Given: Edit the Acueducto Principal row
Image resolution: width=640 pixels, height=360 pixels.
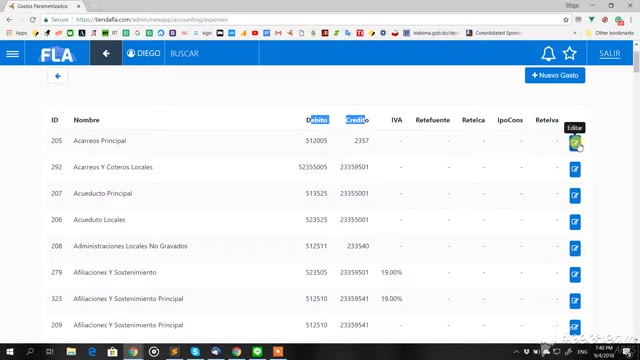Looking at the screenshot, I should coord(575,196).
